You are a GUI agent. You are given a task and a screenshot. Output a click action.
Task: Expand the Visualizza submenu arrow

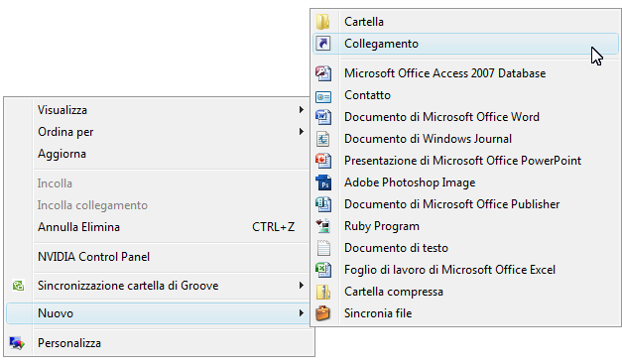pos(302,110)
